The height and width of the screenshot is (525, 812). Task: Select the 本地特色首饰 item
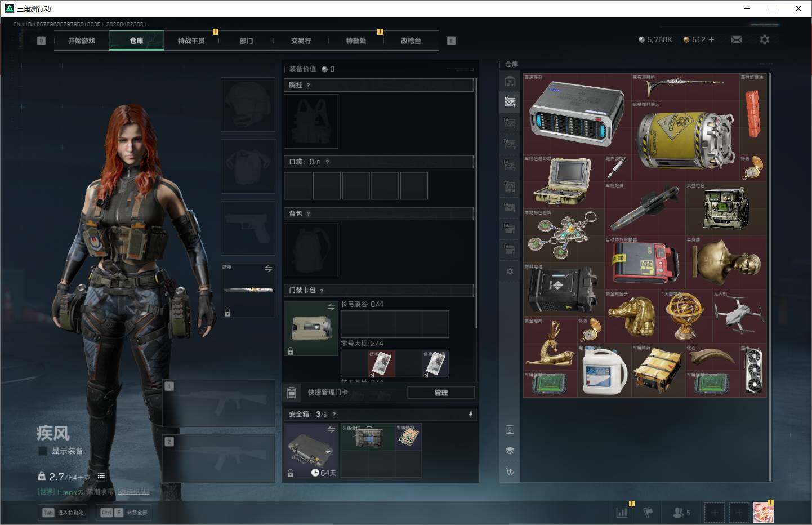coord(563,235)
